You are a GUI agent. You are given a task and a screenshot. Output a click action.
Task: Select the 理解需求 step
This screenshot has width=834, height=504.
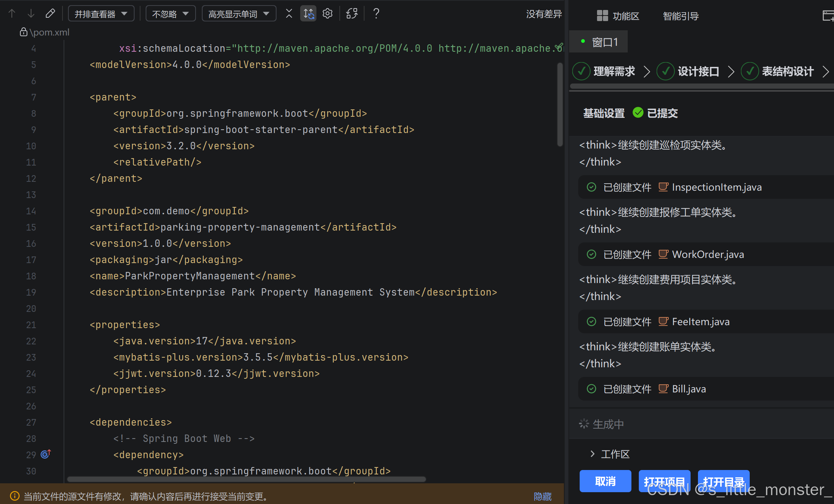click(604, 71)
